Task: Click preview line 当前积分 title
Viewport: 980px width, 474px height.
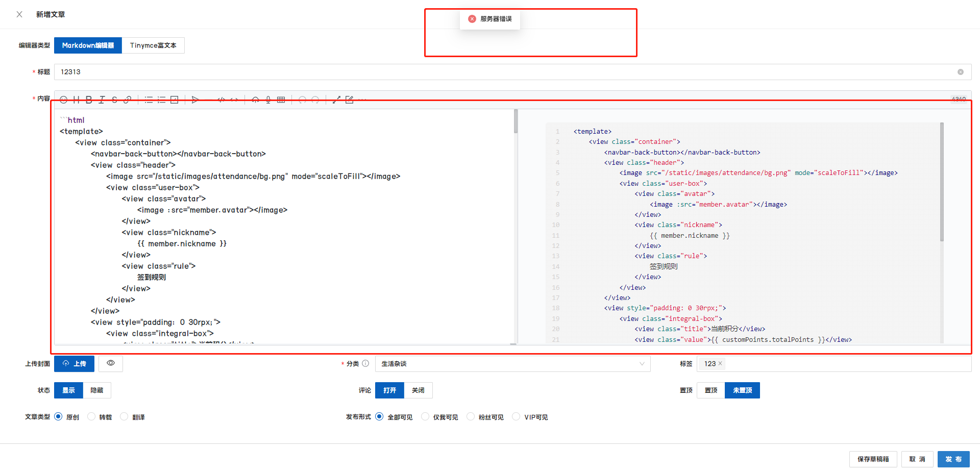Action: pyautogui.click(x=700, y=329)
